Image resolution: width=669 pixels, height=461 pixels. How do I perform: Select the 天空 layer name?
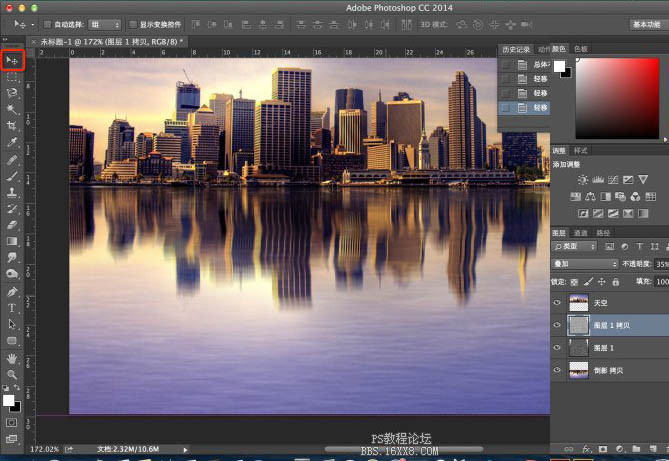point(600,303)
